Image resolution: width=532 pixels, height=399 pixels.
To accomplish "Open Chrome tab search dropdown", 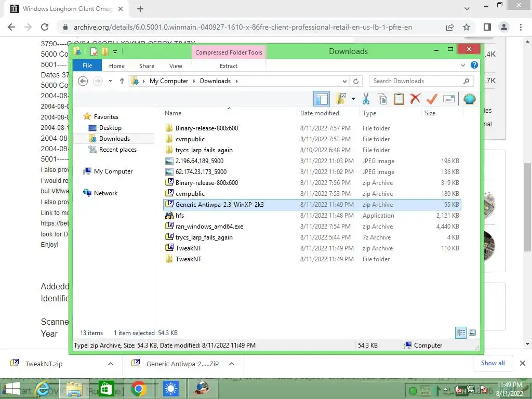I will 467,9.
